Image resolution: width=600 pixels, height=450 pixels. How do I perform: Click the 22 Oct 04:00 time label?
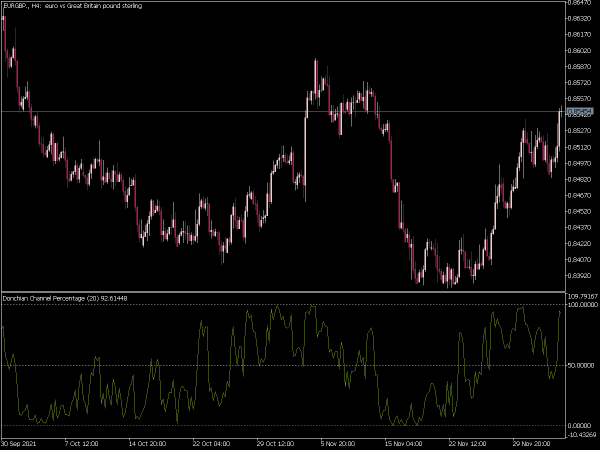211,444
